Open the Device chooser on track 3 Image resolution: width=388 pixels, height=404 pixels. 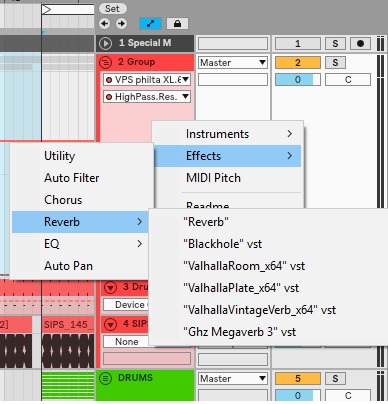[x=127, y=305]
